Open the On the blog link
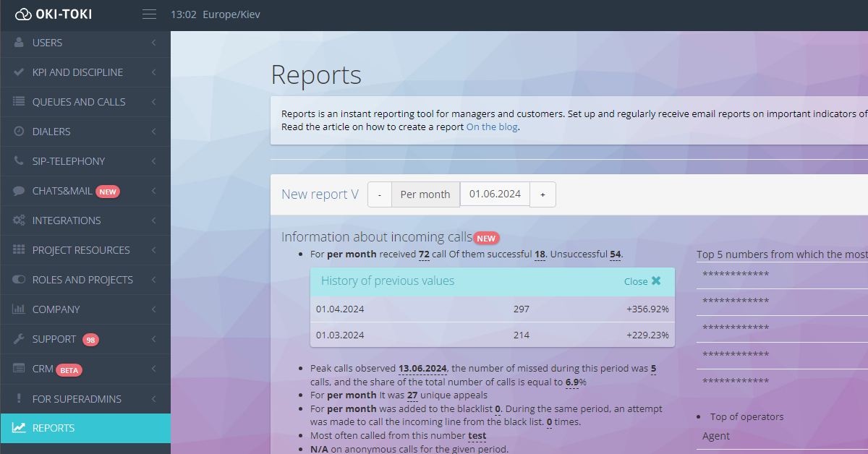 point(493,127)
